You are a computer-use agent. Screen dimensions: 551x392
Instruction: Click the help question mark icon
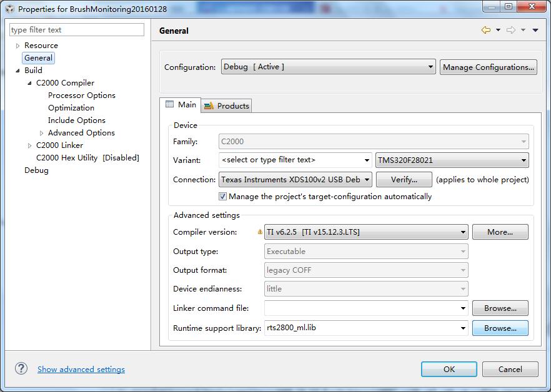pos(21,368)
